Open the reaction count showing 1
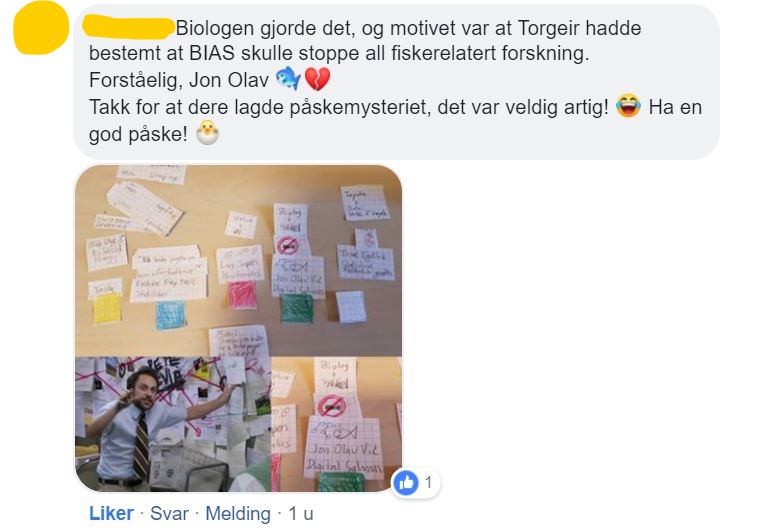This screenshot has width=768, height=532. tap(429, 483)
